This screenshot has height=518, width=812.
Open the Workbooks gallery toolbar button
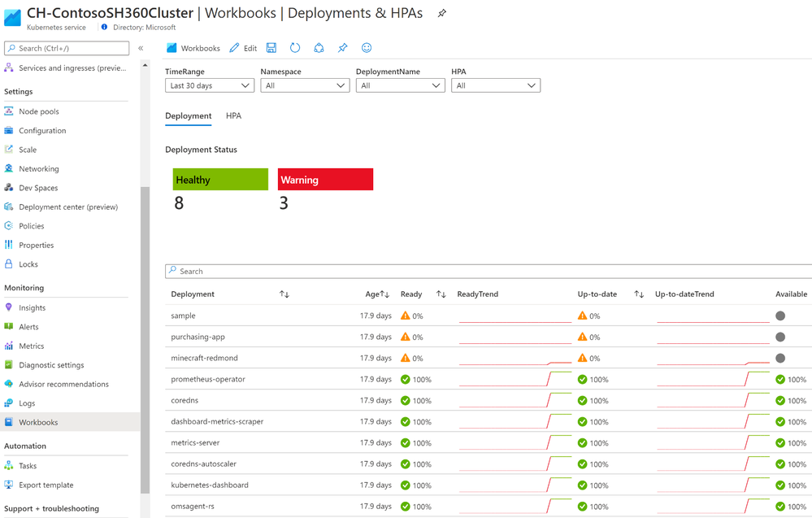click(193, 48)
